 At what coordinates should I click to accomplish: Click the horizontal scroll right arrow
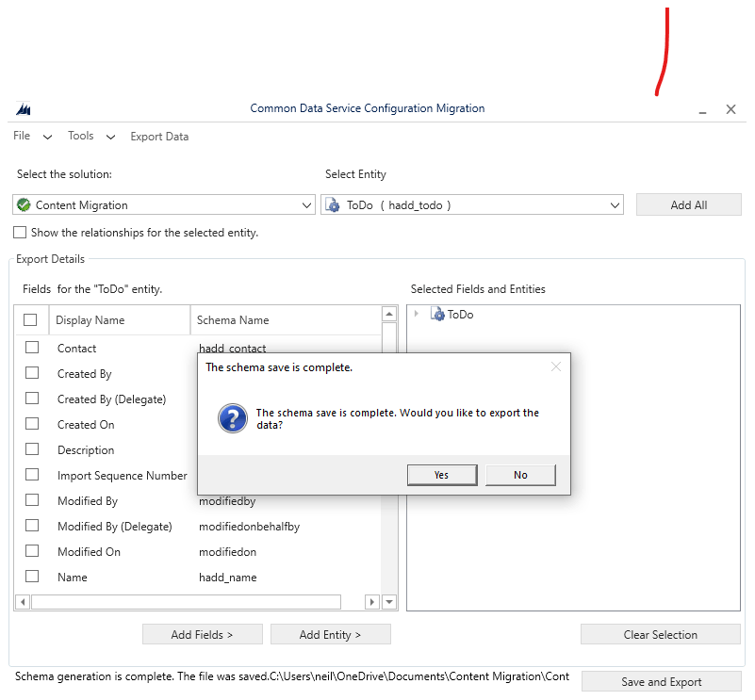pos(371,602)
